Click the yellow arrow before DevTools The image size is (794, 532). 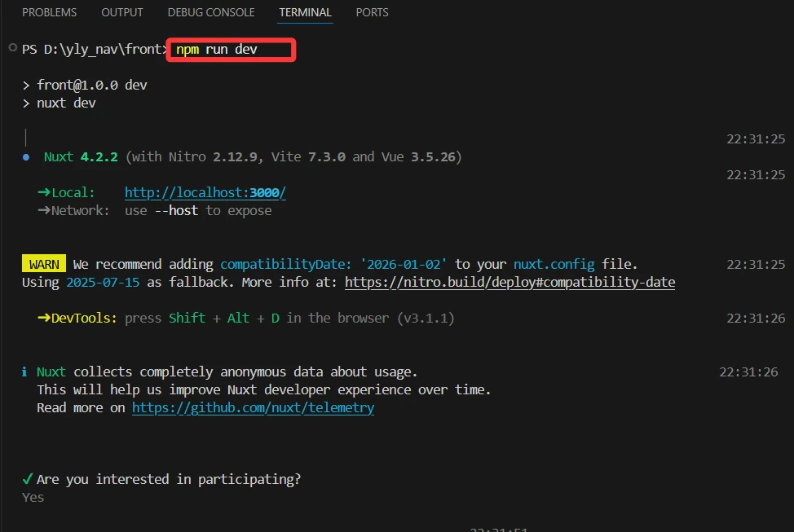(44, 318)
